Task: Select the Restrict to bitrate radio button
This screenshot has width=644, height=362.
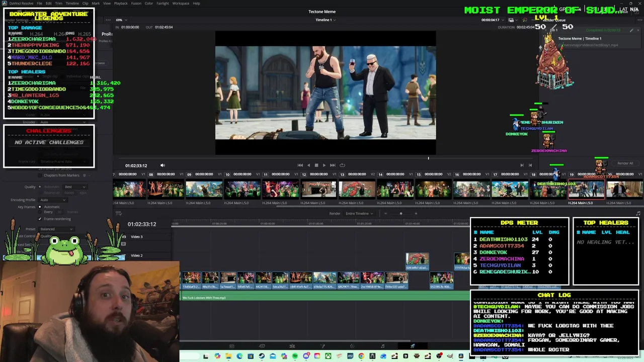Action: [40, 192]
